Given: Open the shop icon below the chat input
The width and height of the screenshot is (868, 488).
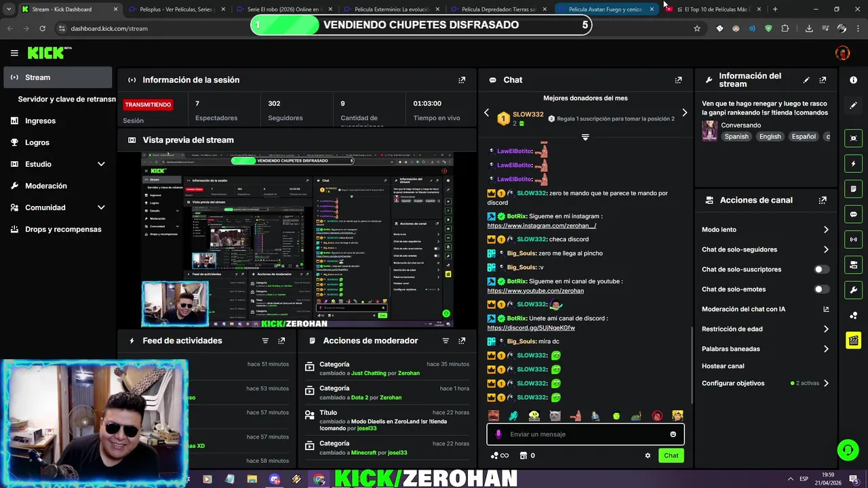Looking at the screenshot, I should 523,455.
